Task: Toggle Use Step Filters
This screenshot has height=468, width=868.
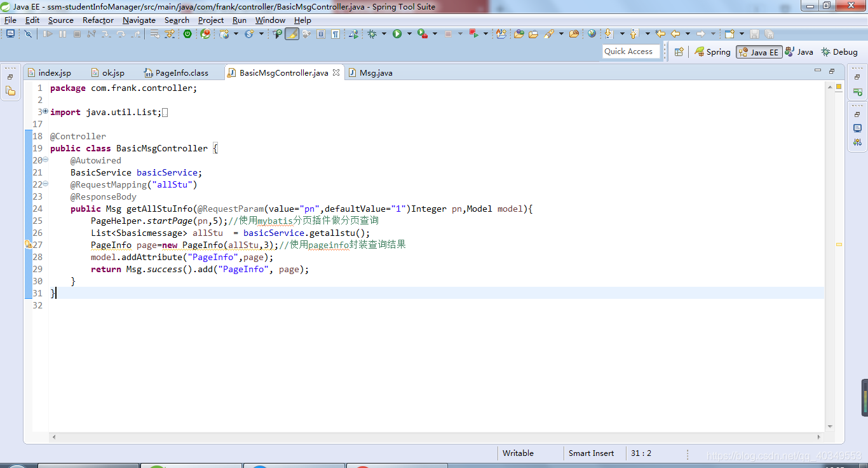Action: coord(170,34)
